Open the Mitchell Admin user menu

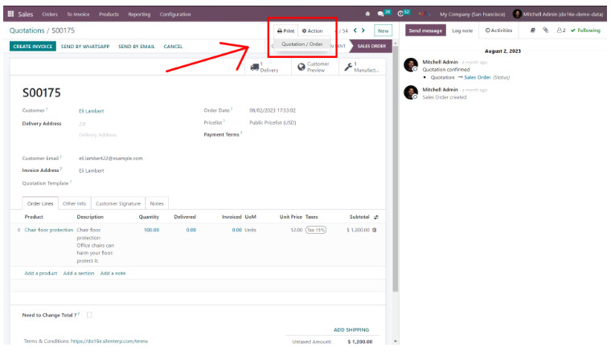click(x=556, y=14)
